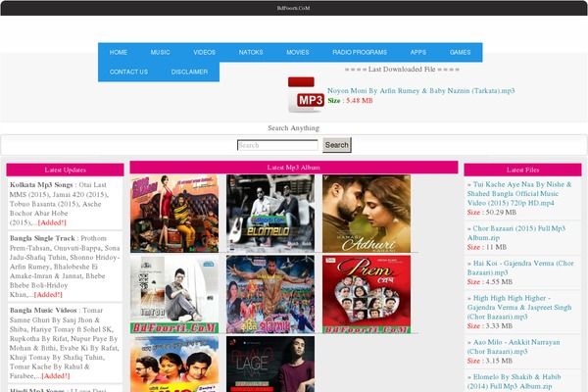Click the Added link under Kolkata Mp3 Songs
Image resolution: width=588 pixels, height=392 pixels.
coord(52,222)
